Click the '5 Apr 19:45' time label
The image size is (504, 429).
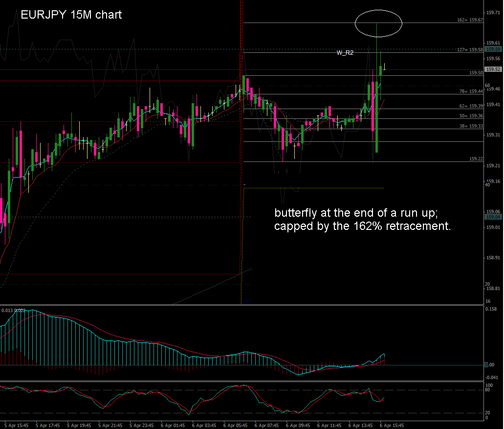click(x=79, y=426)
